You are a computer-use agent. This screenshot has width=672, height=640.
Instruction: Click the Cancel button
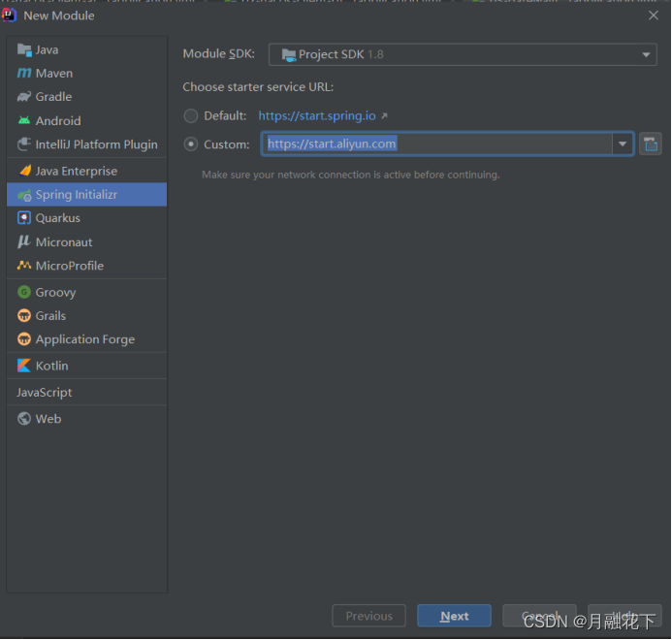pyautogui.click(x=539, y=616)
